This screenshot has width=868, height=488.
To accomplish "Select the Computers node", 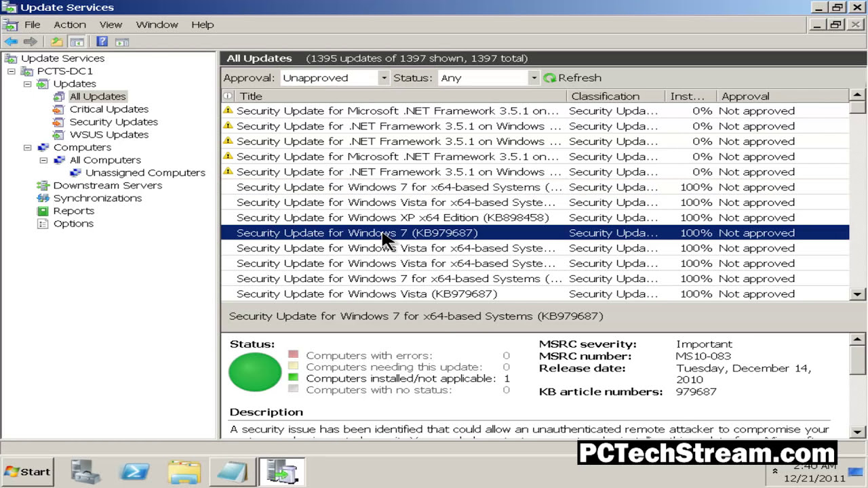I will (x=82, y=147).
